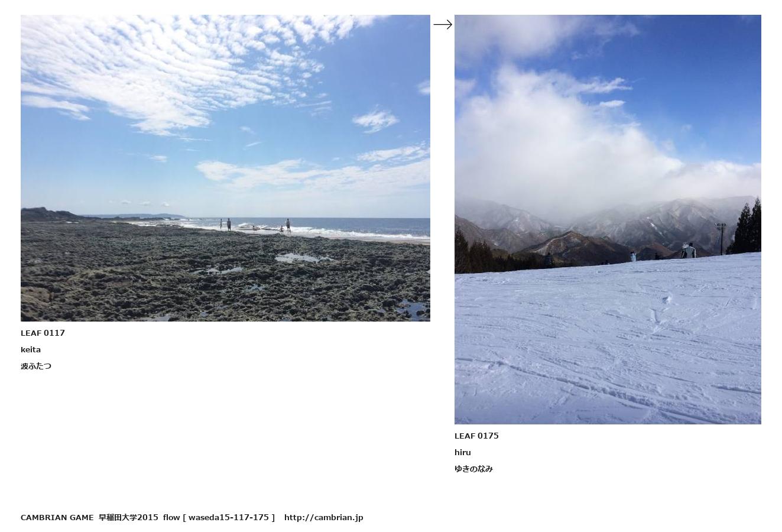Viewport: 782px width, 532px height.
Task: Open the http://cambrian.jp link
Action: pos(323,517)
